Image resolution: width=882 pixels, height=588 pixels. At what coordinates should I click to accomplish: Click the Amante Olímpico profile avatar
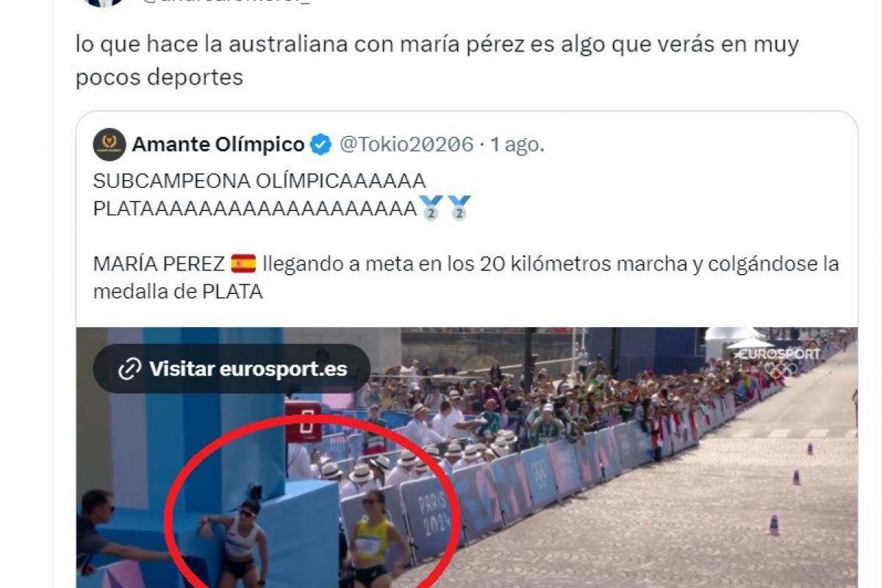110,145
